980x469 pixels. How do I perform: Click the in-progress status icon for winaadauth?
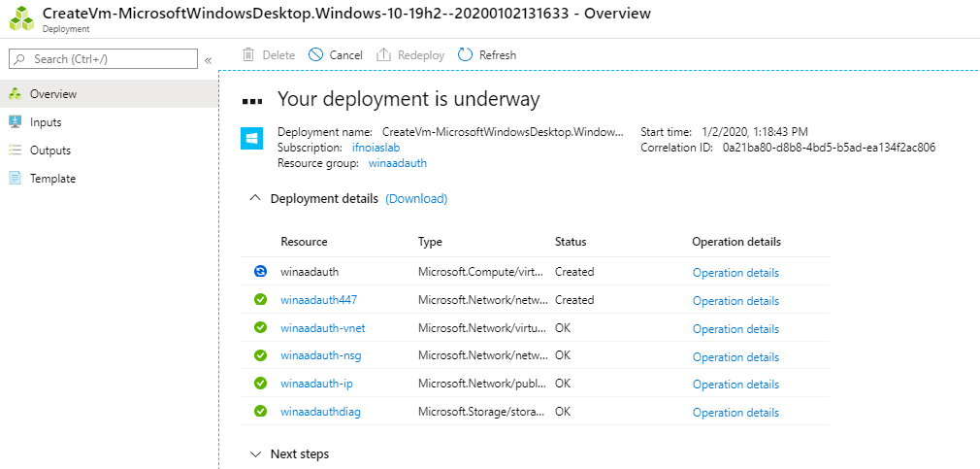coord(260,272)
